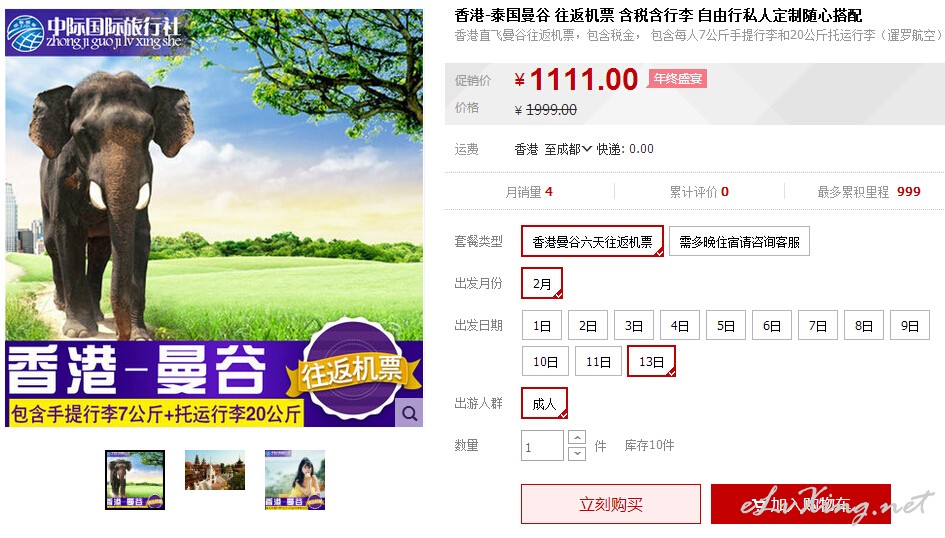This screenshot has width=945, height=538.
Task: Select the elephant thumbnail image
Action: click(x=135, y=480)
